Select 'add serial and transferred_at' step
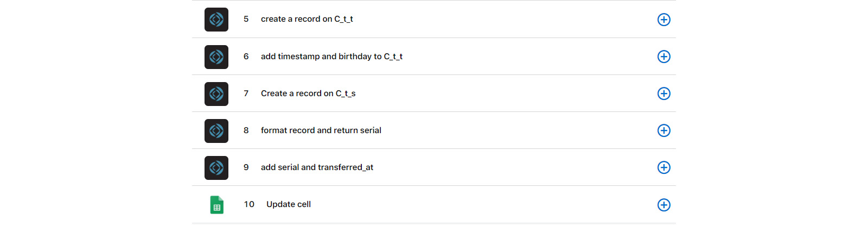The height and width of the screenshot is (225, 868). pyautogui.click(x=317, y=167)
